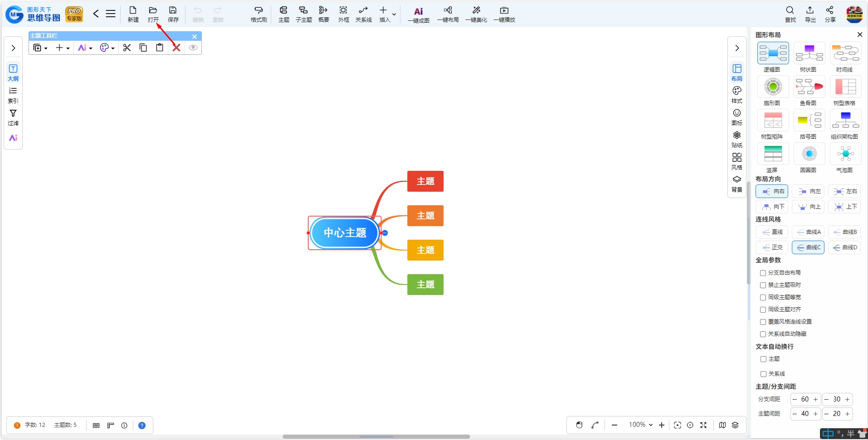
Task: Set layout direction to 上下
Action: (844, 207)
